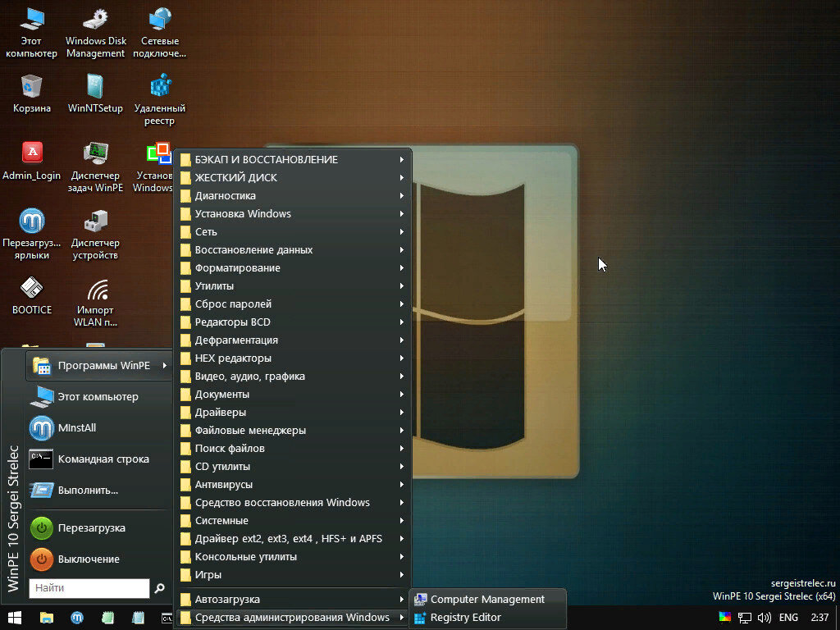The image size is (840, 630).
Task: Expand the Сброс паролей folder
Action: coord(293,304)
